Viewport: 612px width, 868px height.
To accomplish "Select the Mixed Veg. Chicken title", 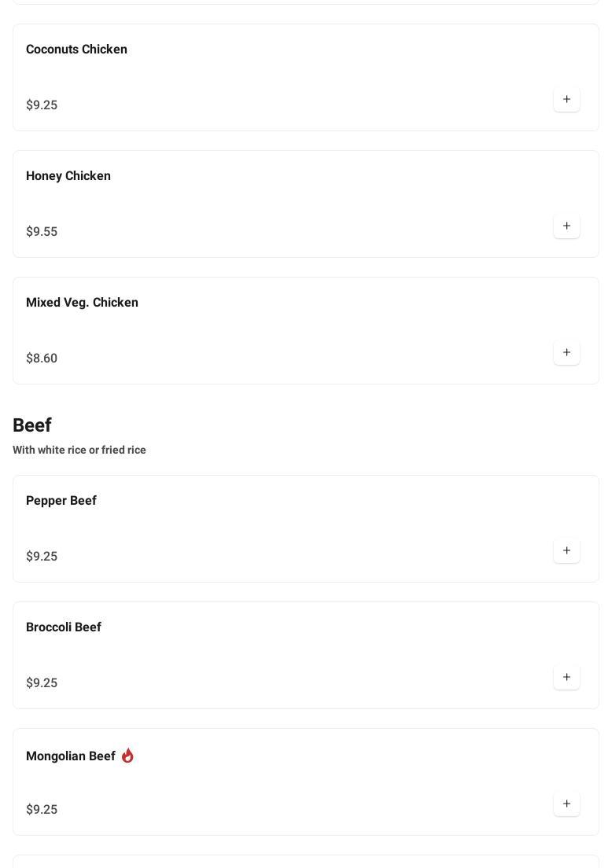I will tap(82, 302).
